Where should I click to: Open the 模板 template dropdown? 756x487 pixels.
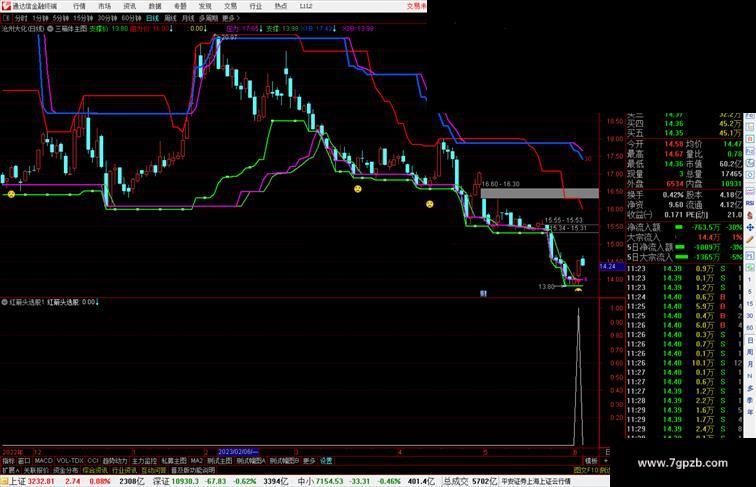591,461
